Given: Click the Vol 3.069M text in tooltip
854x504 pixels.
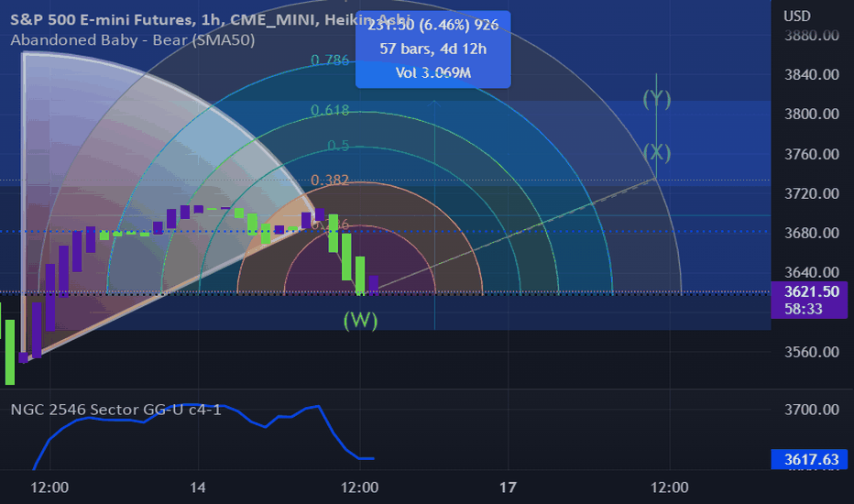Looking at the screenshot, I should click(x=433, y=72).
